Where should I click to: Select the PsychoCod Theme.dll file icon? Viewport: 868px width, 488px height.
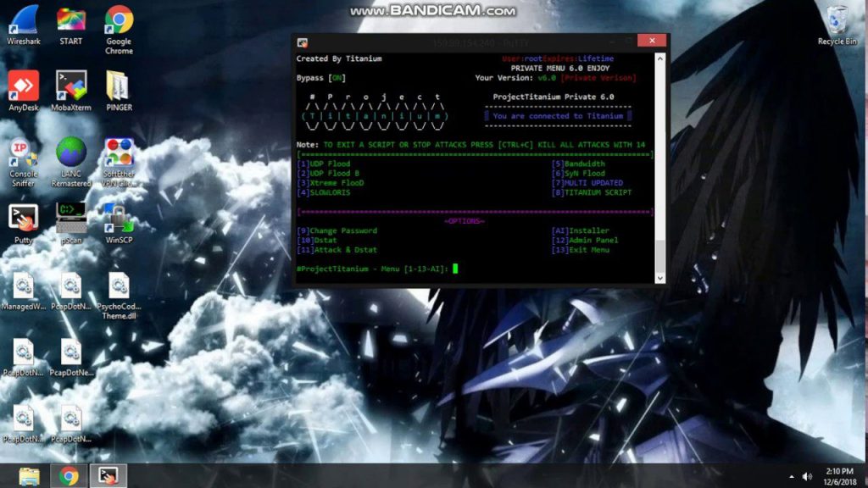[119, 286]
